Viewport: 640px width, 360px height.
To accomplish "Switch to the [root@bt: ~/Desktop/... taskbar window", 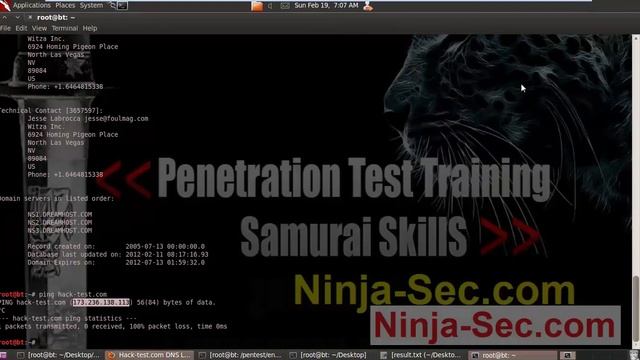I will click(59, 355).
